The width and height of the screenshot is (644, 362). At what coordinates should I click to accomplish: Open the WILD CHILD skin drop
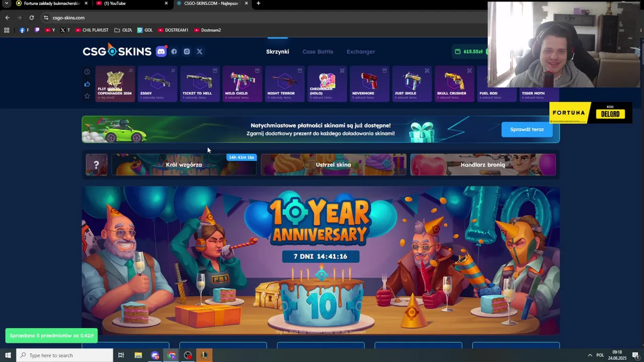click(x=242, y=84)
